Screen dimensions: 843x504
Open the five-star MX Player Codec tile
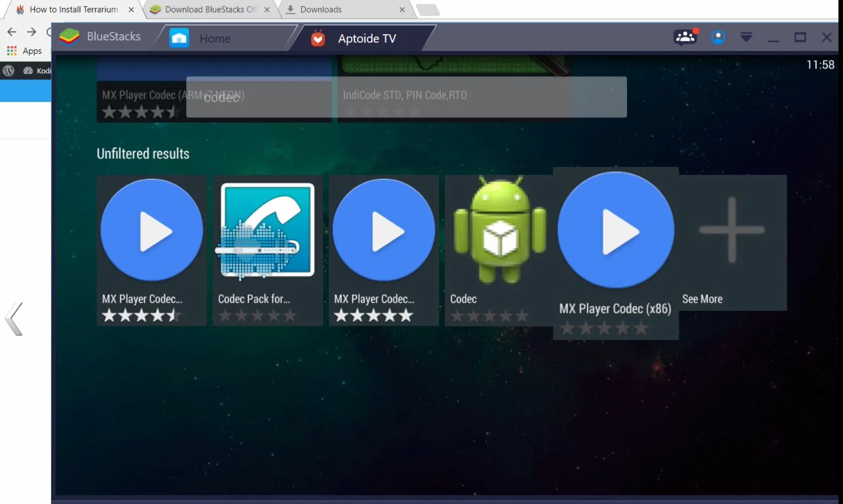[x=383, y=250]
